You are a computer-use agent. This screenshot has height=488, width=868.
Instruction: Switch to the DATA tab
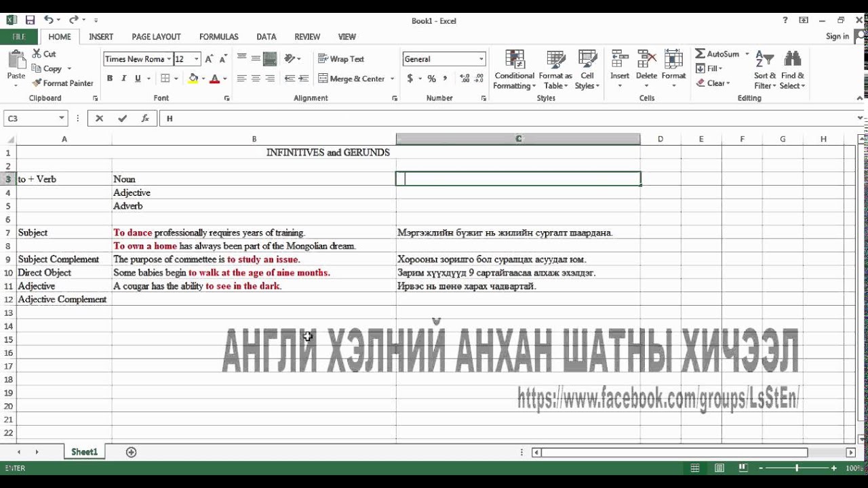click(x=267, y=37)
